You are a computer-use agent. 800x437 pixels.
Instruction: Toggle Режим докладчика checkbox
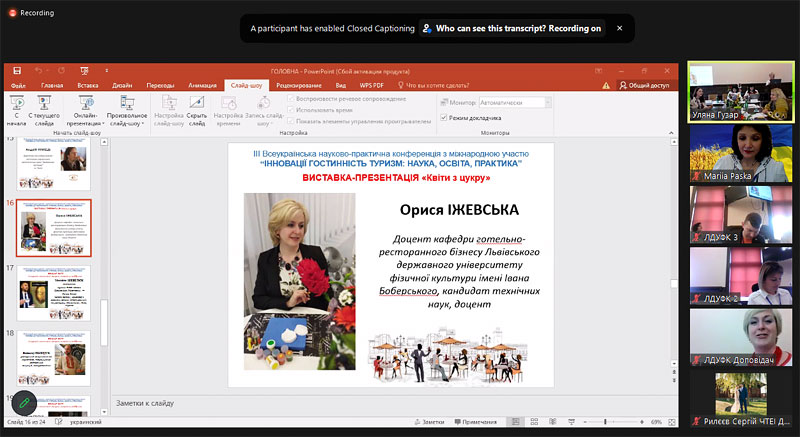[x=444, y=118]
